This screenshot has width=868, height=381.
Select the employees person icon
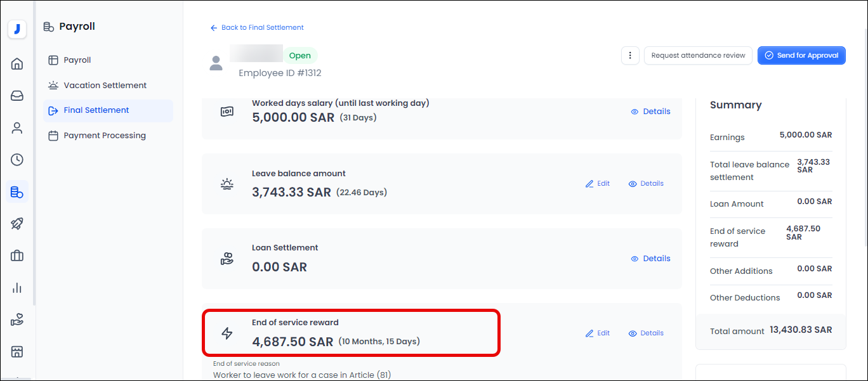16,127
